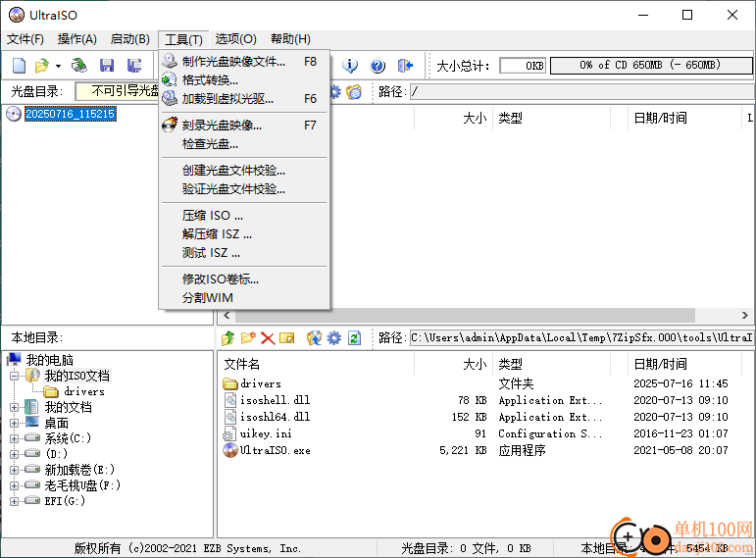Open the 文件(F) menu
The height and width of the screenshot is (558, 756).
(x=25, y=39)
